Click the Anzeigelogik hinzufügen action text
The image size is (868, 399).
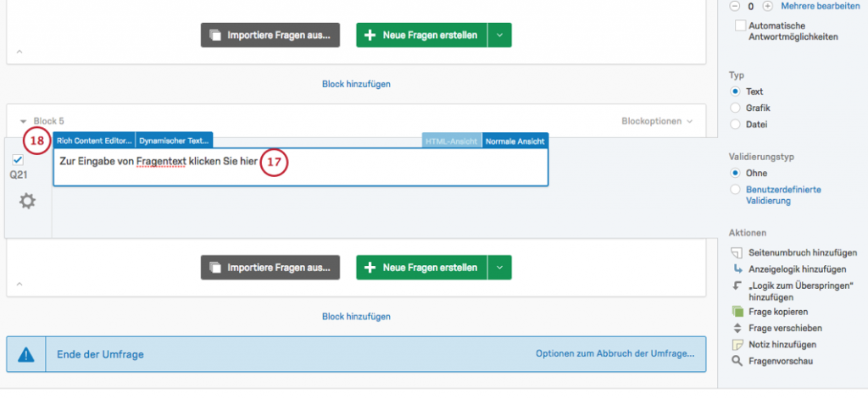coord(797,269)
